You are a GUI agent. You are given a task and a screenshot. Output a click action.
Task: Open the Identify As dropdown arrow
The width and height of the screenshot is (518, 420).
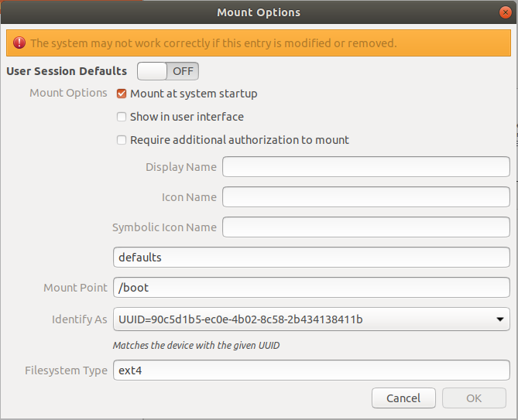click(500, 319)
